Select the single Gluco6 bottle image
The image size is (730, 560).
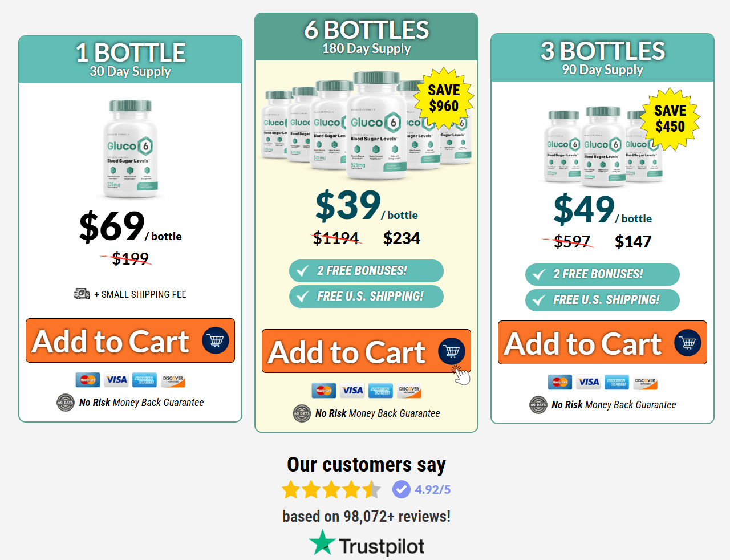click(131, 148)
